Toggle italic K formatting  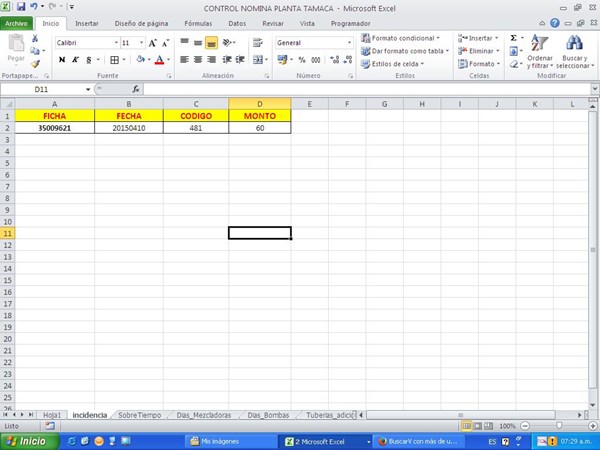click(75, 60)
